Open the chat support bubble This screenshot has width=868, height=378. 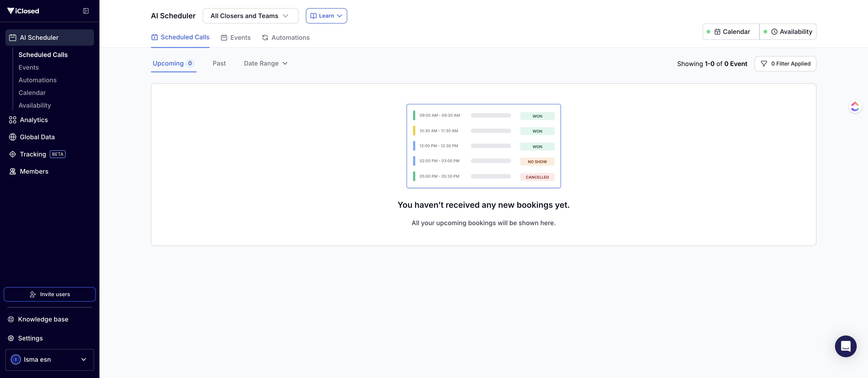coord(845,346)
